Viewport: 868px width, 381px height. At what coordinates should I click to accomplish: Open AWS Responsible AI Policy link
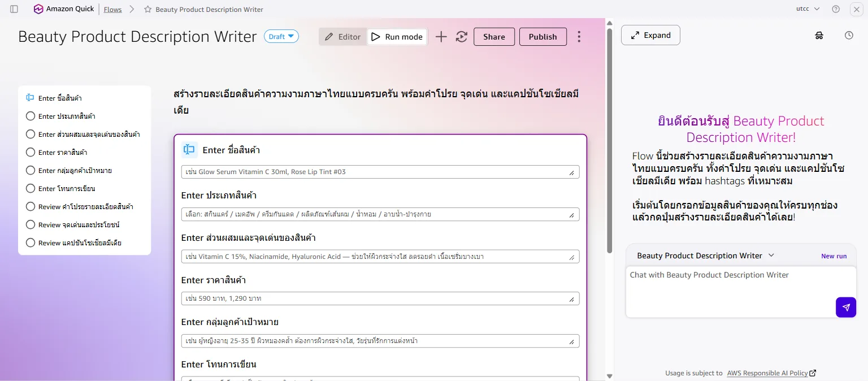(767, 373)
